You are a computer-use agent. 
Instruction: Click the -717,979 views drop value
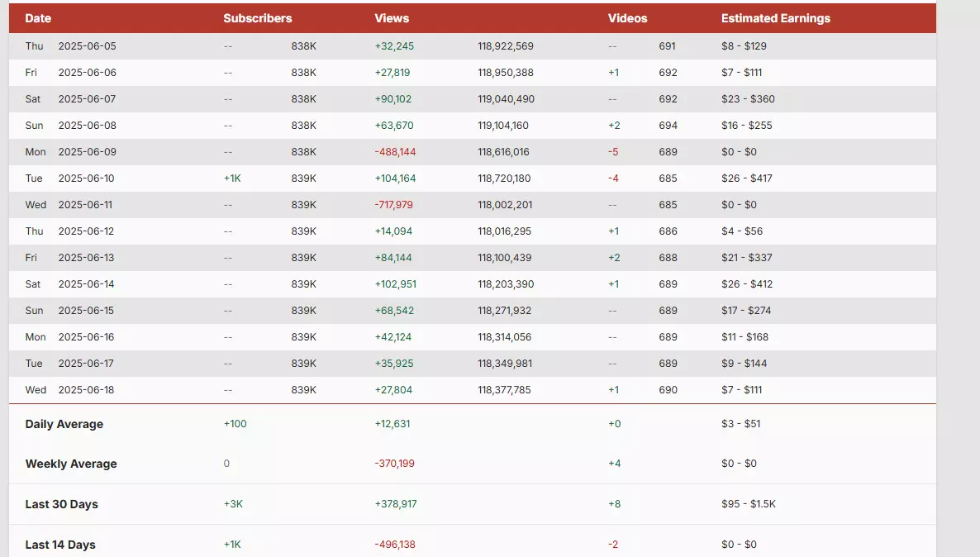[394, 204]
